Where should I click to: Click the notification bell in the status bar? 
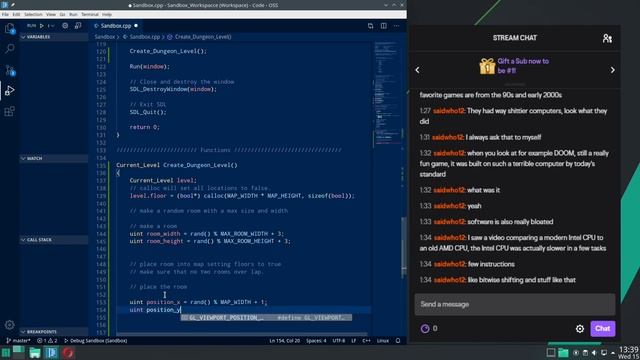[398, 340]
